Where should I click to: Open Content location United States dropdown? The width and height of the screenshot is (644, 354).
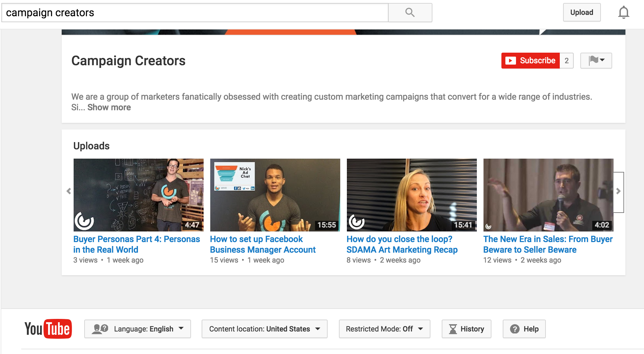tap(264, 329)
